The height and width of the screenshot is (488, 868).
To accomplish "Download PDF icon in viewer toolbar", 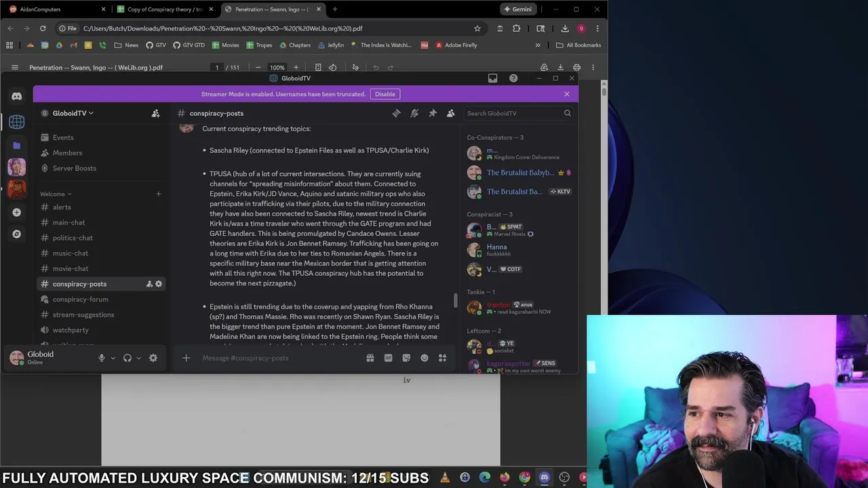I will tap(560, 67).
